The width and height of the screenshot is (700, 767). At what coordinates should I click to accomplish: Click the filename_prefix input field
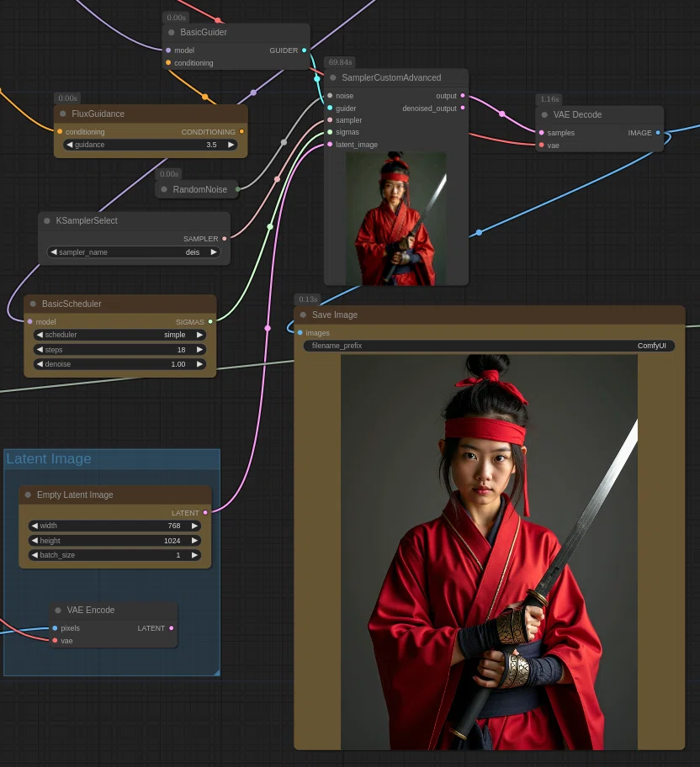click(x=489, y=346)
